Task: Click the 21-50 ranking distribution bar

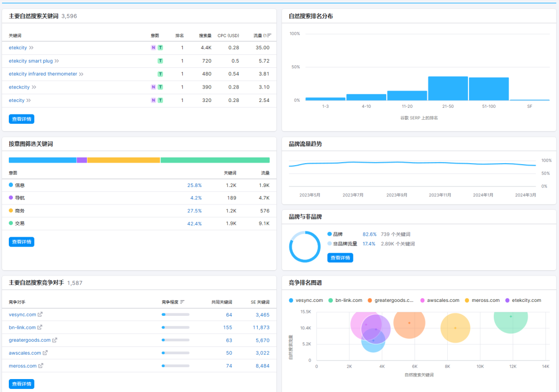Action: click(448, 89)
